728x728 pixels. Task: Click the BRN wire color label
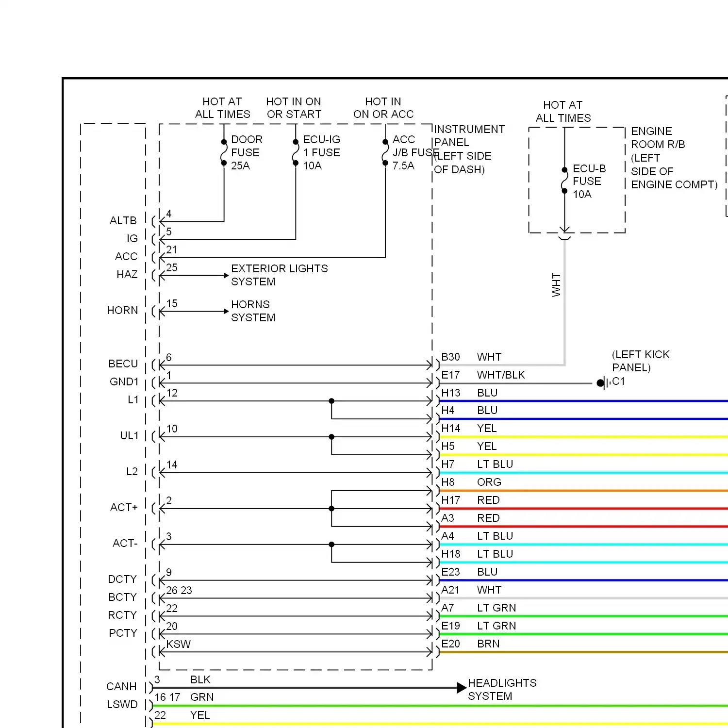pos(488,644)
